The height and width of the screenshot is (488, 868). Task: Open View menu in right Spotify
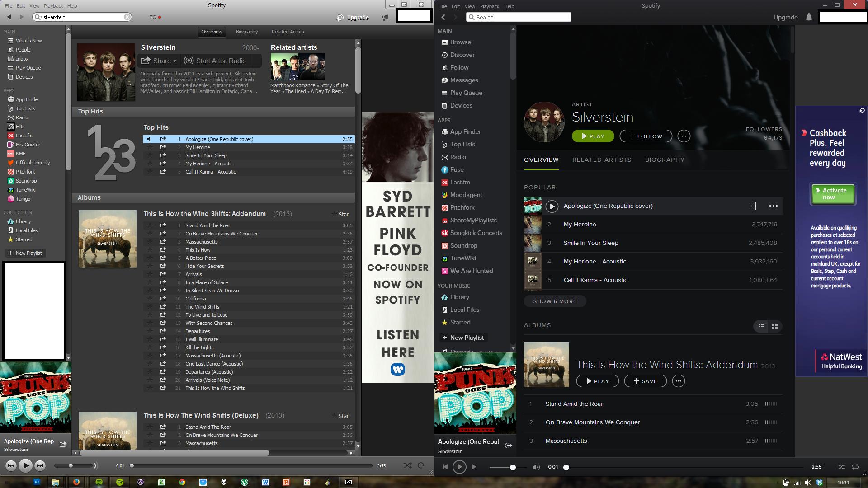click(x=470, y=6)
